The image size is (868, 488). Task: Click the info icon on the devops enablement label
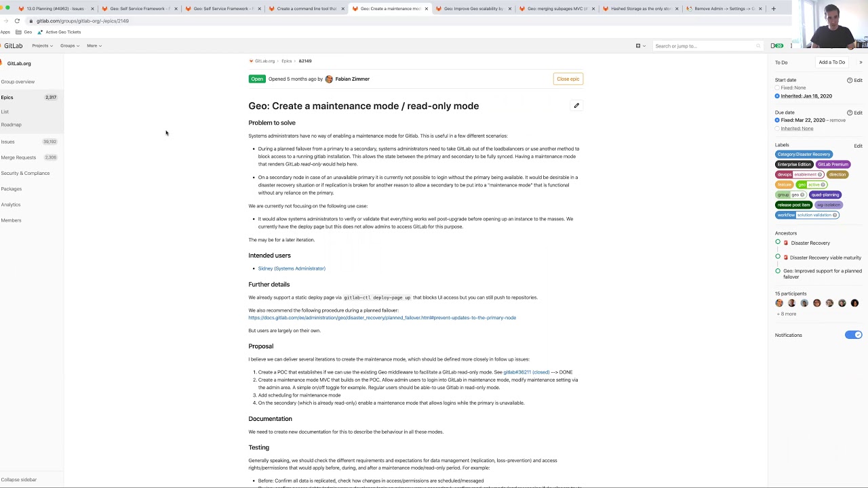coord(820,174)
